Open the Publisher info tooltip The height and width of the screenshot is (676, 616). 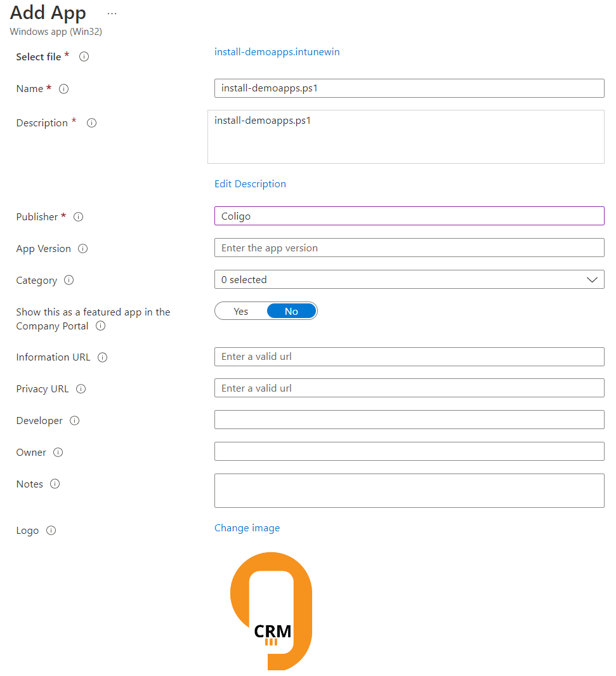click(x=78, y=216)
